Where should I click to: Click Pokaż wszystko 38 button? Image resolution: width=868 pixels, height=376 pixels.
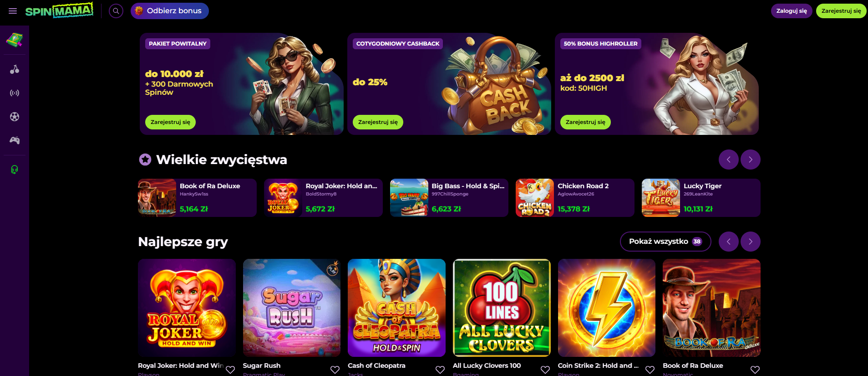point(665,242)
